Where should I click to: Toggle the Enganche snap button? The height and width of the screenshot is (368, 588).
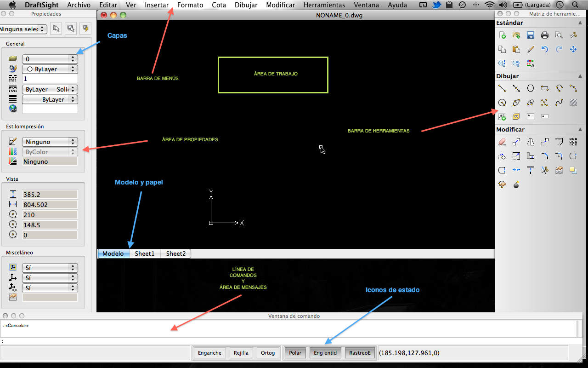(209, 353)
